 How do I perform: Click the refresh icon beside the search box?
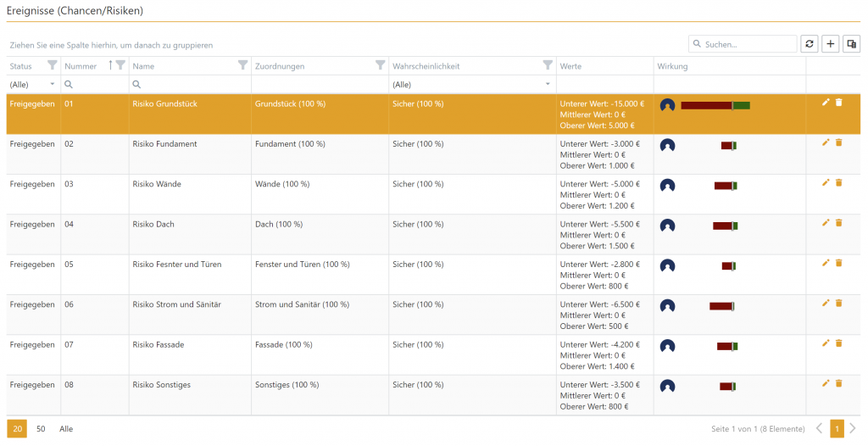810,44
